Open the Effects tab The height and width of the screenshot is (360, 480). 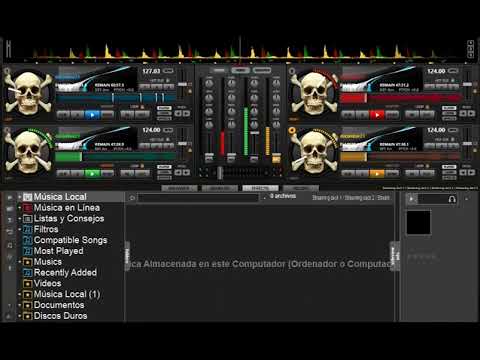coord(260,188)
